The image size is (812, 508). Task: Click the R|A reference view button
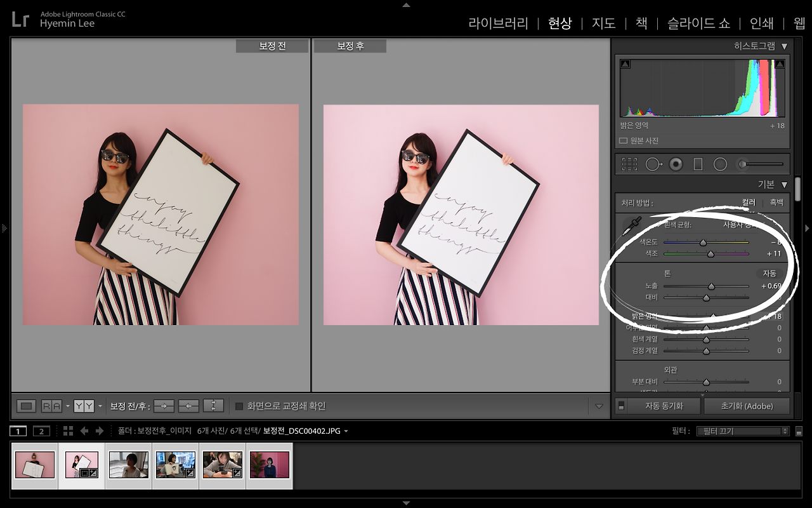coord(51,406)
